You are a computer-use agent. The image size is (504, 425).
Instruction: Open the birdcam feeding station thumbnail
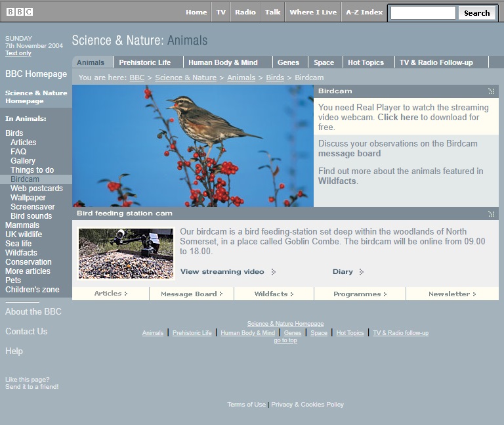(126, 253)
